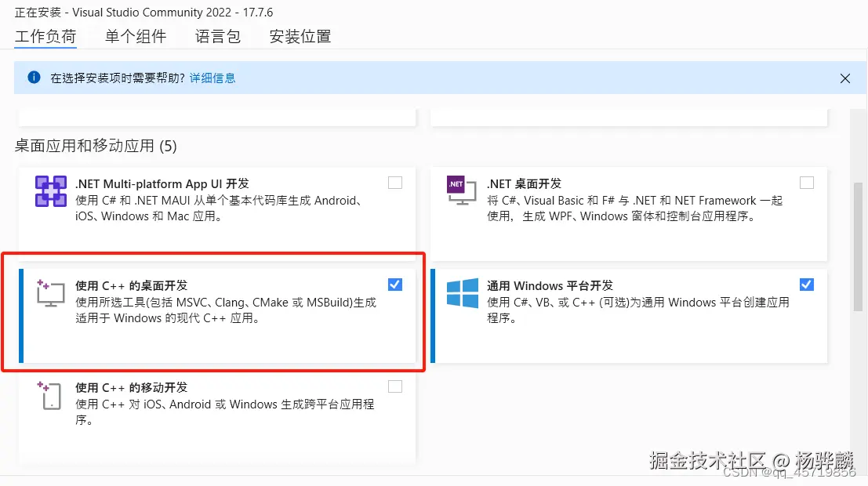868x486 pixels.
Task: Dismiss the help info banner
Action: (844, 78)
